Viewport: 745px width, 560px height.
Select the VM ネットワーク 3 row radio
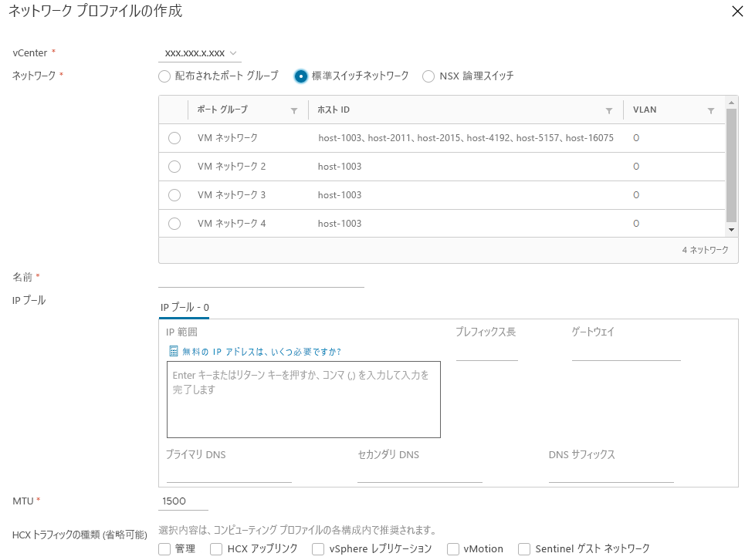click(174, 195)
